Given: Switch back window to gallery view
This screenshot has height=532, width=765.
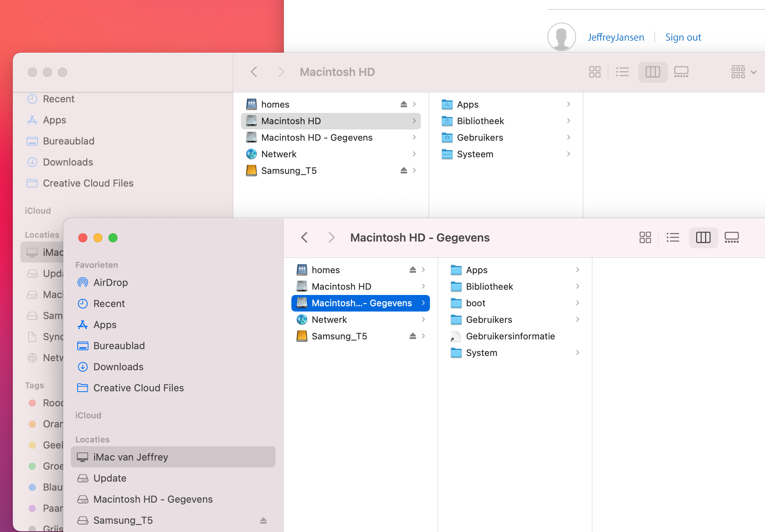Looking at the screenshot, I should (x=681, y=72).
